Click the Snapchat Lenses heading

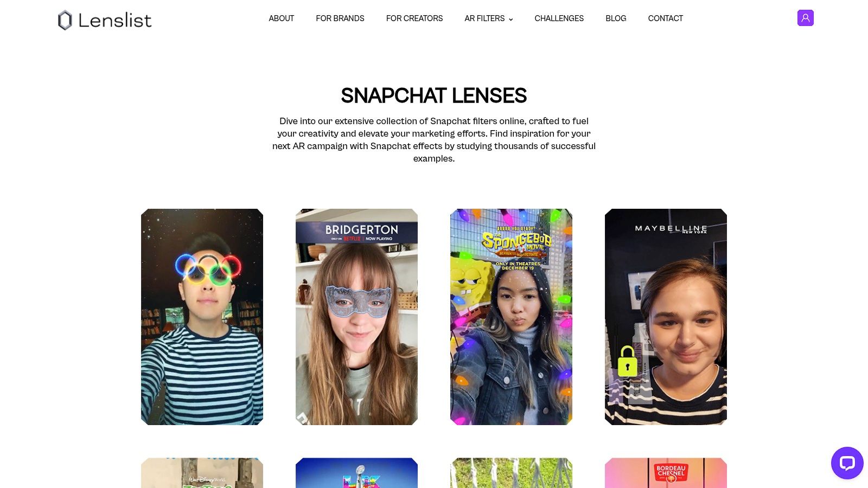(433, 95)
